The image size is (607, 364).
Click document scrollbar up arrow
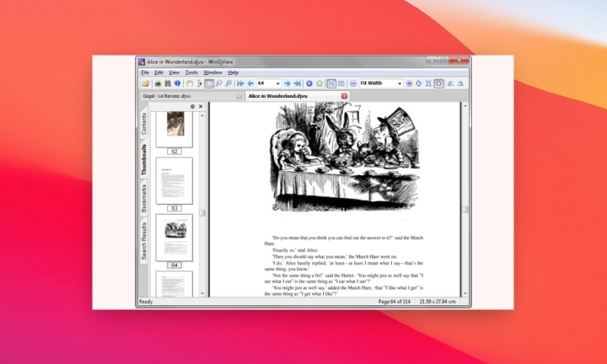[x=465, y=105]
